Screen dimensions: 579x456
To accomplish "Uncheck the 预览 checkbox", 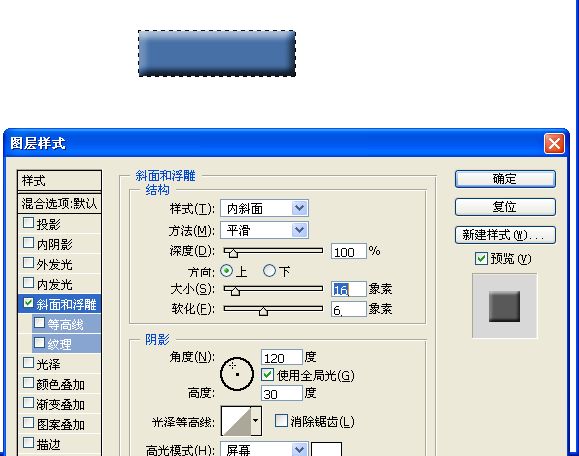I will (481, 258).
